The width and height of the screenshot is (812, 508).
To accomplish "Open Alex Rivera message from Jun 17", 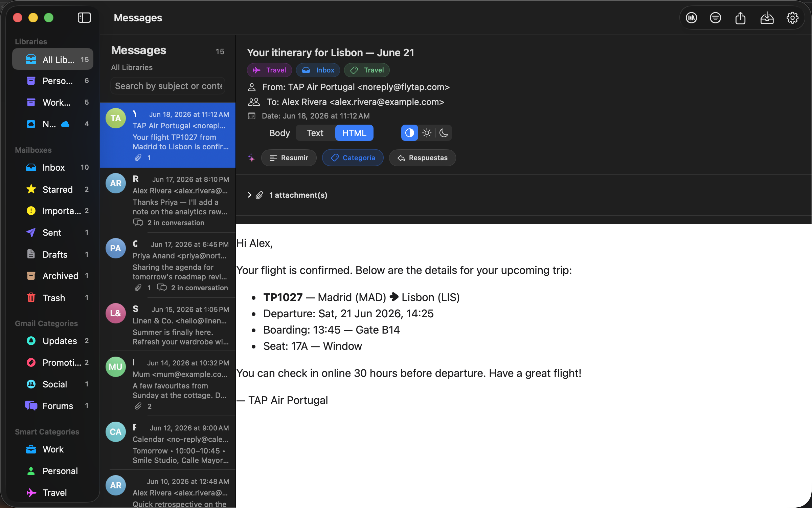I will (168, 200).
